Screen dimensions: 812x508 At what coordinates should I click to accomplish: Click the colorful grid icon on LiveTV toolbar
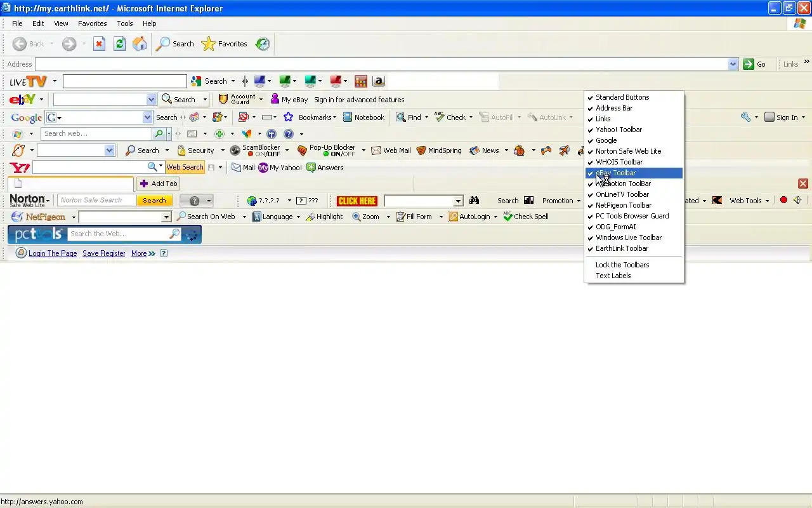pyautogui.click(x=361, y=81)
